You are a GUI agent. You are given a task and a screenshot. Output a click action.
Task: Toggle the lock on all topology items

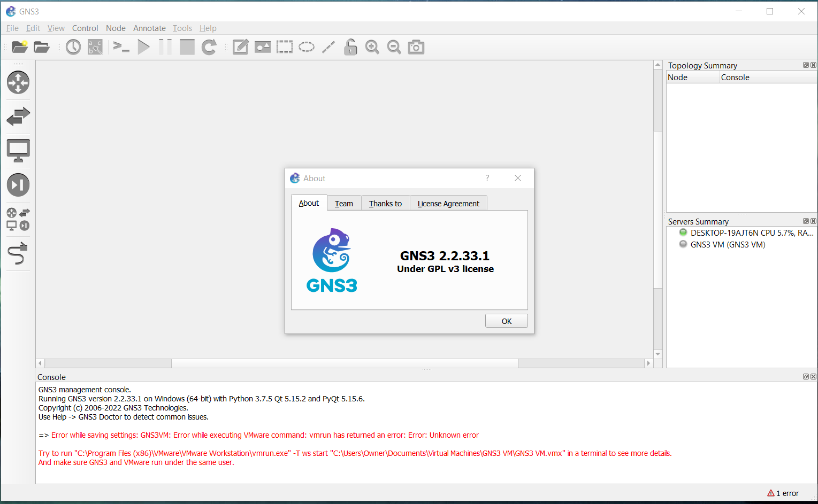[x=350, y=47]
